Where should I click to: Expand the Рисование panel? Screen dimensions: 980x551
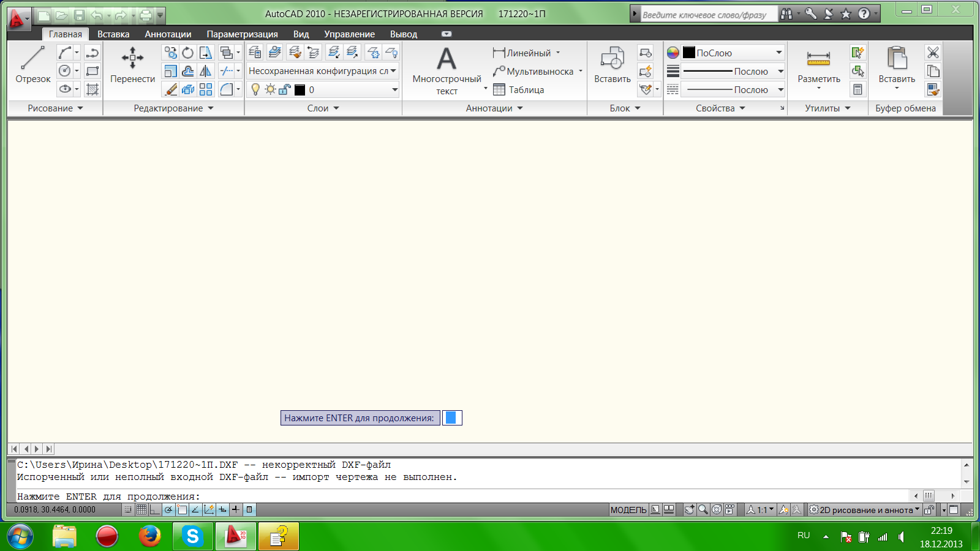click(55, 108)
